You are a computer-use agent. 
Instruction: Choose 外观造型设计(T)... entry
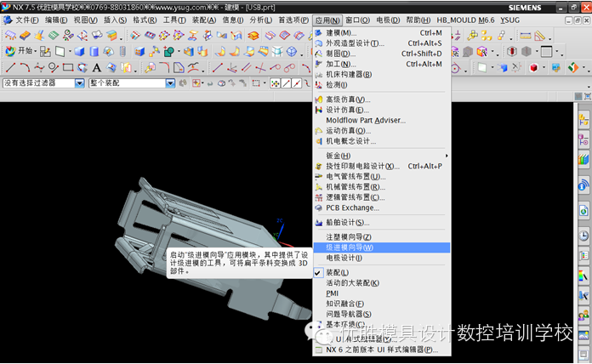click(382, 43)
